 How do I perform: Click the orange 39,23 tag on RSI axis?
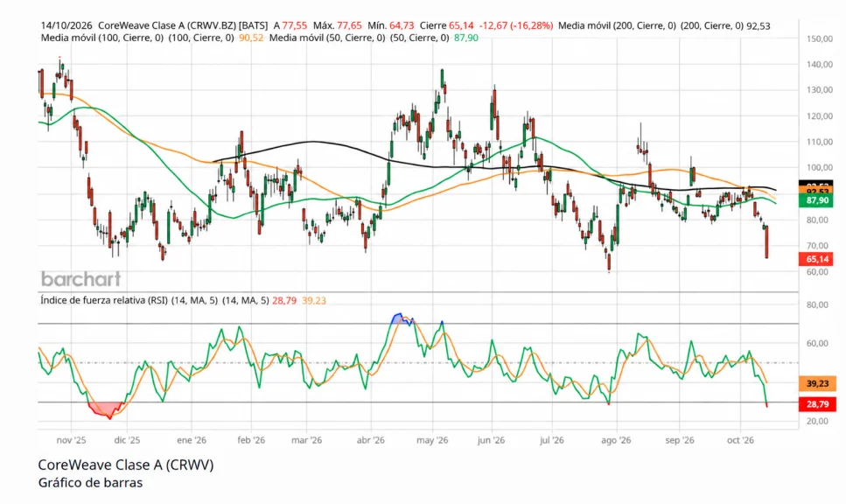[817, 383]
